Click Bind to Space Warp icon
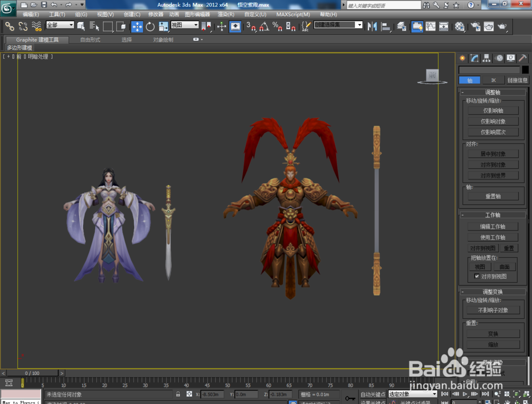 [36, 26]
